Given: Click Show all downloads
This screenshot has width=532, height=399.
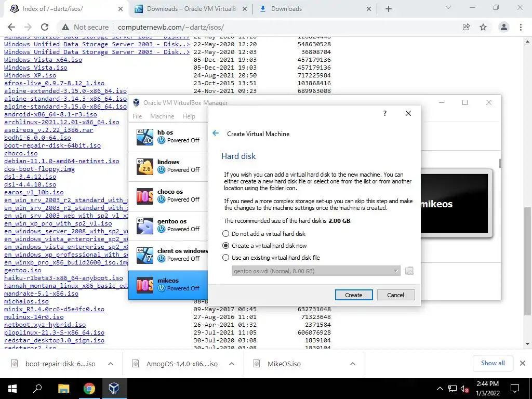Looking at the screenshot, I should [493, 363].
